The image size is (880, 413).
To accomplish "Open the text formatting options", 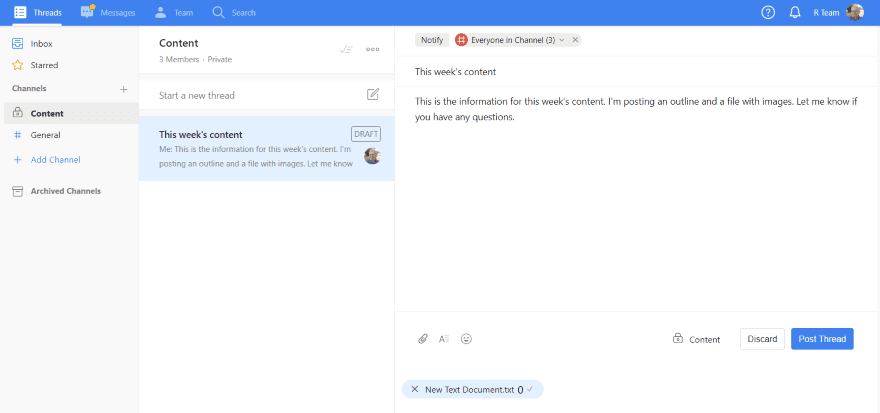I will point(444,339).
